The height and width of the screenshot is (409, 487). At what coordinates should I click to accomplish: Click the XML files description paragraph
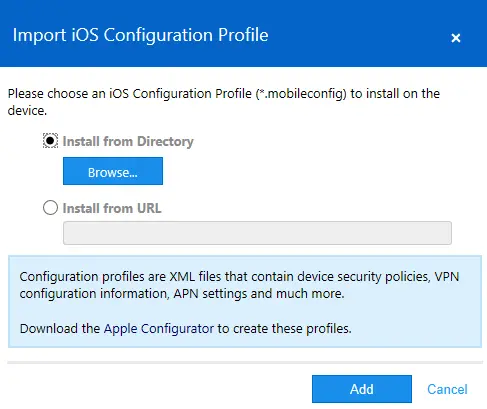pos(239,285)
